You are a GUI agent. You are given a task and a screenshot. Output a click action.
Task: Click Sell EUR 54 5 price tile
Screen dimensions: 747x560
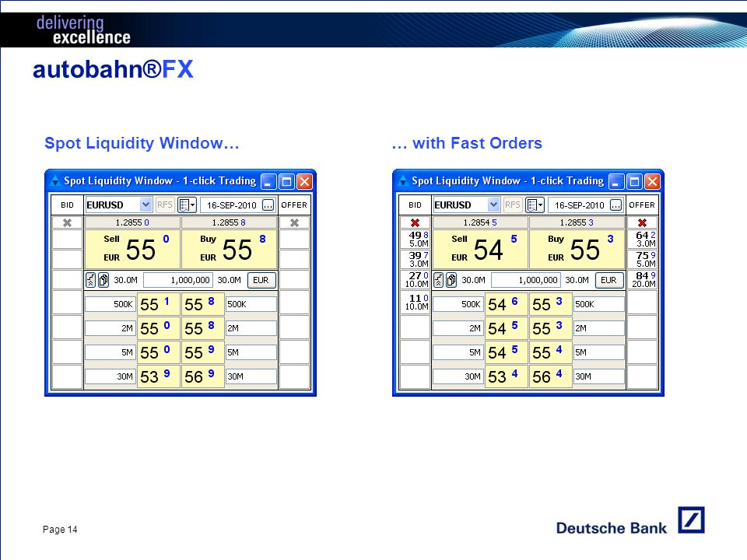(481, 249)
